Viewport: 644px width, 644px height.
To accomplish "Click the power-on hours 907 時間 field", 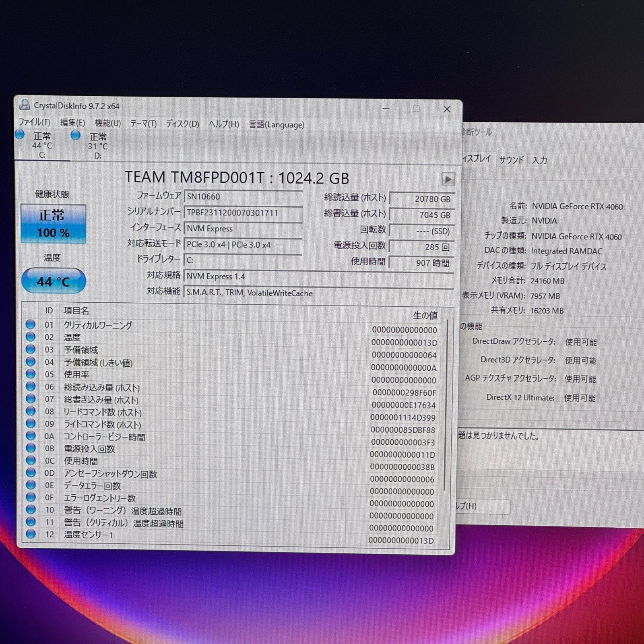I will (x=422, y=263).
